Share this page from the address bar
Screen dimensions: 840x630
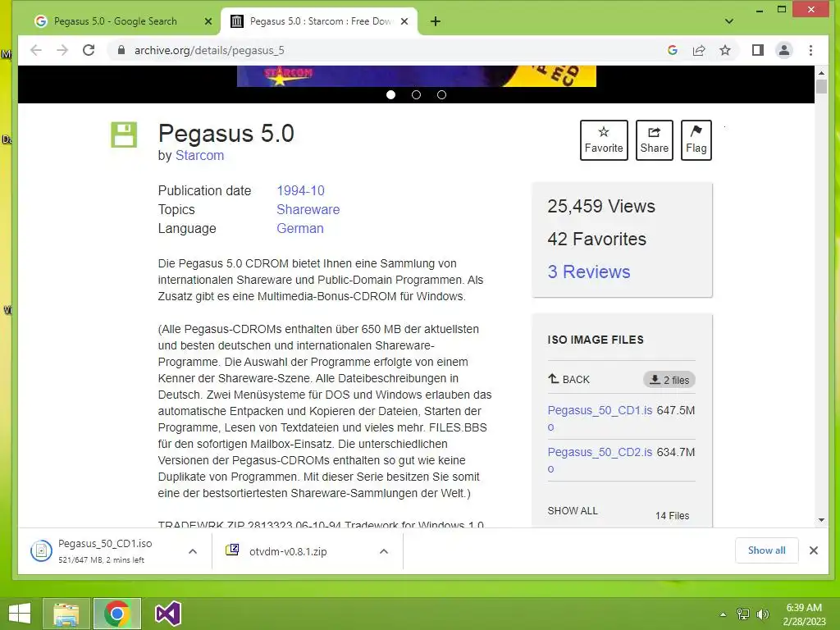click(x=699, y=50)
